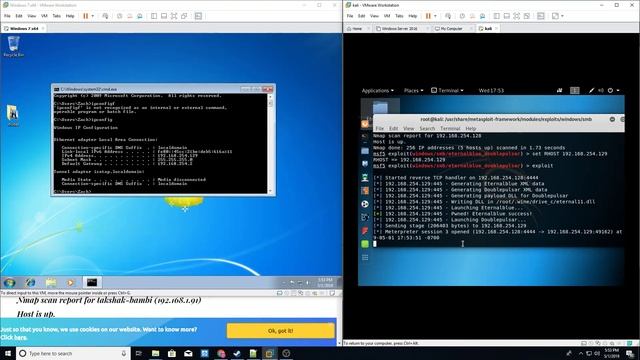This screenshot has height=360, width=640.
Task: Launch Internet Explorer from Windows 7 taskbar
Action: [30, 282]
